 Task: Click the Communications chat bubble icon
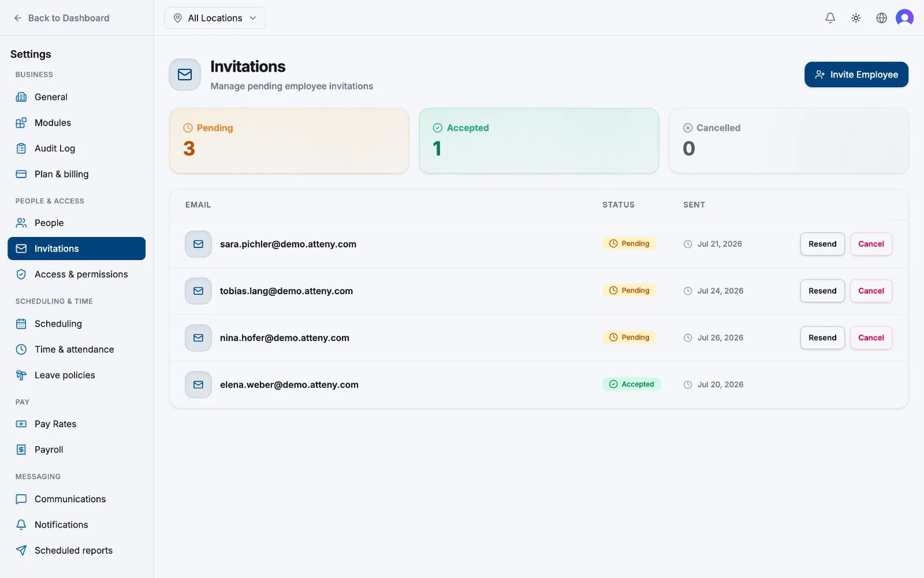21,499
